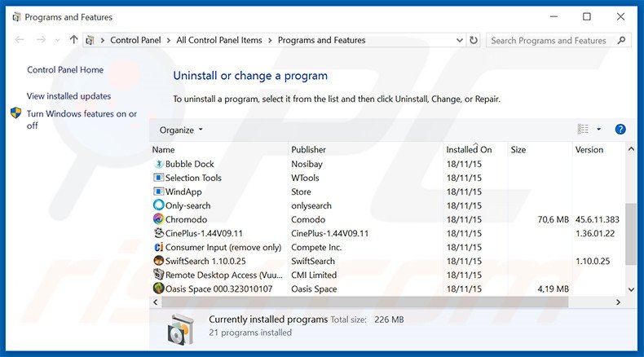
Task: Click the vertical scrollbar thumb
Action: (631, 234)
